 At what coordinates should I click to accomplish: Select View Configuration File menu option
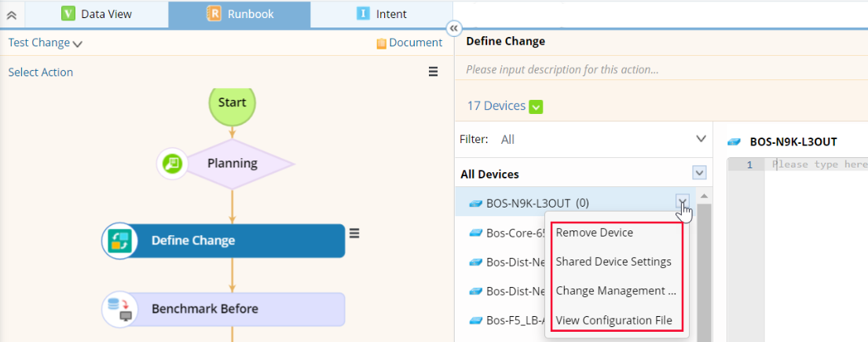[x=613, y=320]
